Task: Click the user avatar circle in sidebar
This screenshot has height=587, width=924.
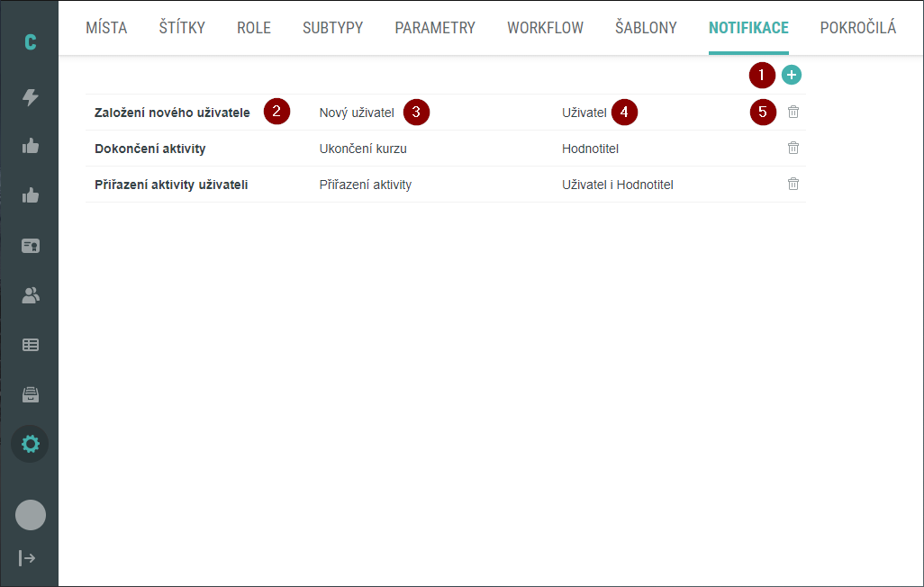Action: click(x=30, y=515)
